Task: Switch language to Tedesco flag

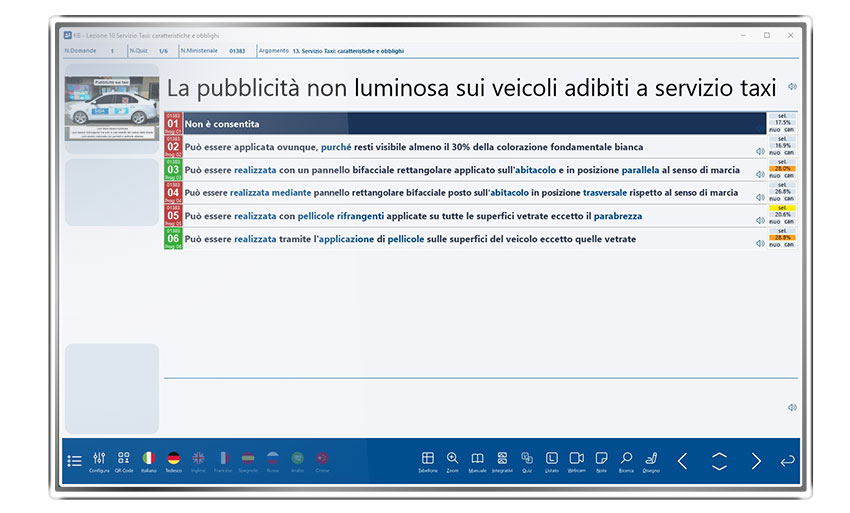Action: [174, 459]
